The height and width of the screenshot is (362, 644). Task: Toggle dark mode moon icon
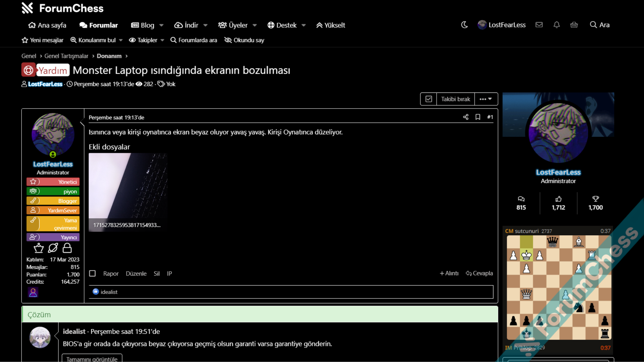point(464,25)
